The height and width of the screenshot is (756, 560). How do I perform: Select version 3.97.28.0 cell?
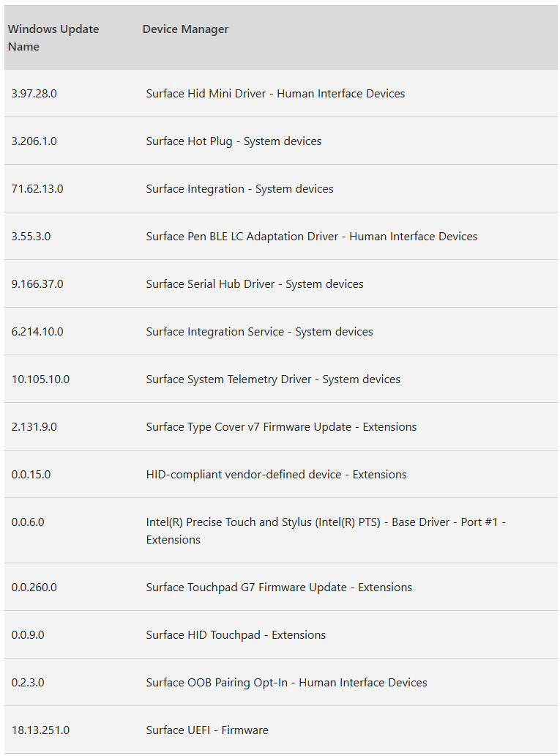34,94
